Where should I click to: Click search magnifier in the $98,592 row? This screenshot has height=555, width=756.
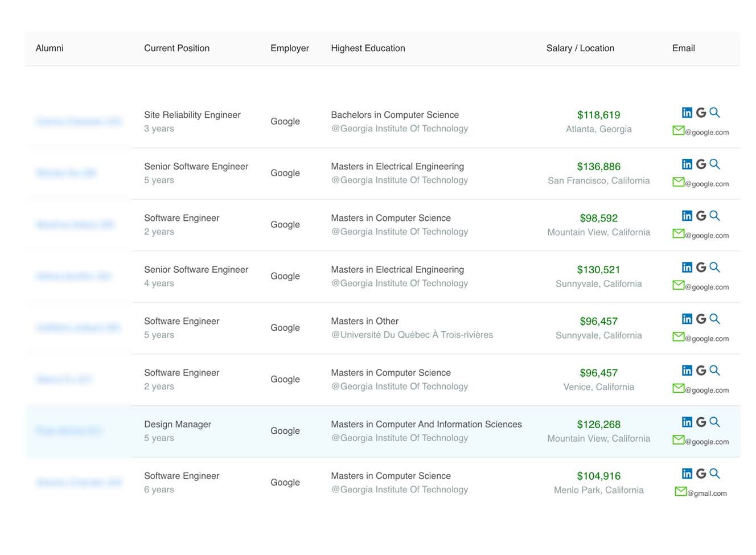[714, 216]
